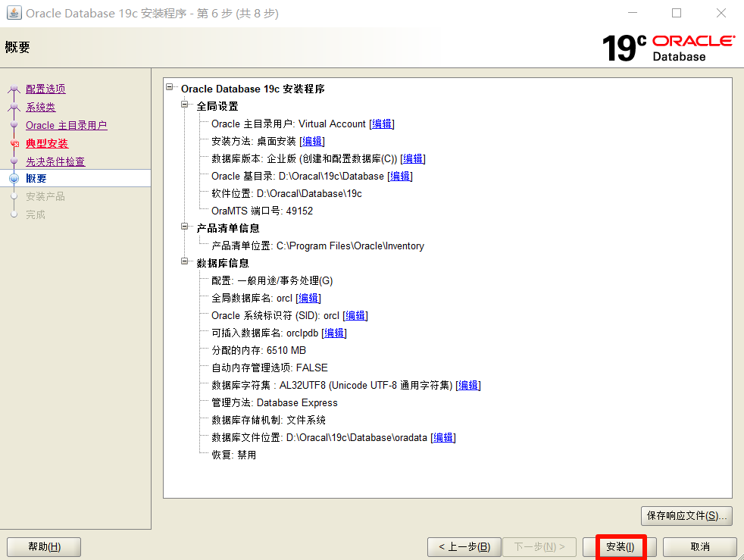Collapse the 数据库信息 tree section

point(185,261)
